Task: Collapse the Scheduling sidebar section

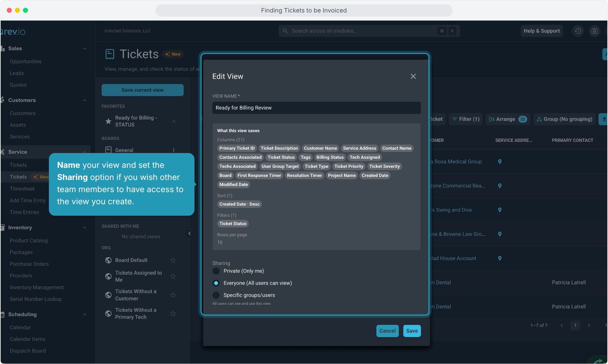Action: tap(85, 314)
